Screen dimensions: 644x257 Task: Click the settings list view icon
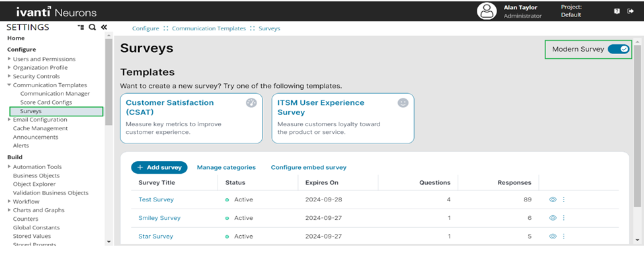(81, 28)
